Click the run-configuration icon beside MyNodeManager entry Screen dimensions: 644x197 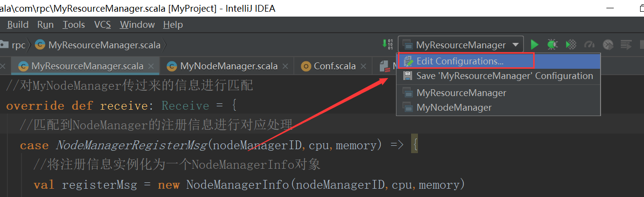407,107
